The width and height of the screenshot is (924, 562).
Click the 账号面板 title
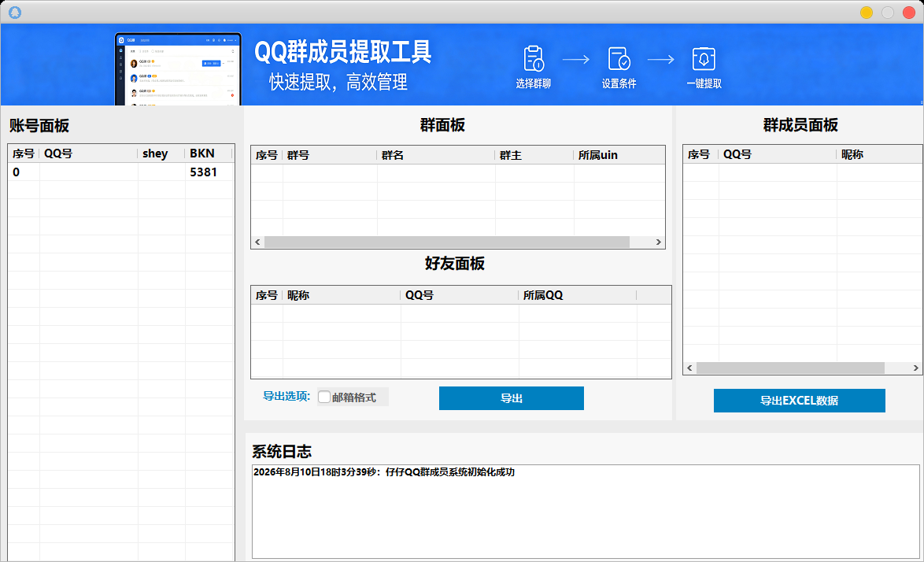tap(39, 125)
